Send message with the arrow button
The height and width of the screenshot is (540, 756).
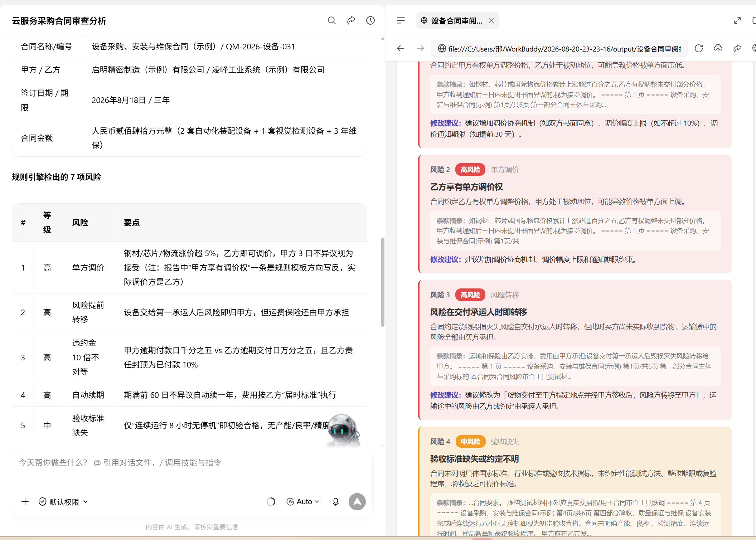pyautogui.click(x=357, y=502)
